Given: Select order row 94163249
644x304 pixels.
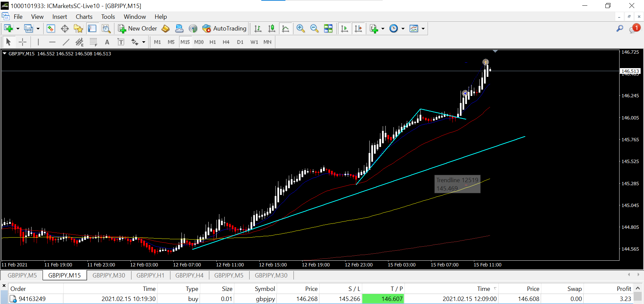Looking at the screenshot, I should 320,299.
